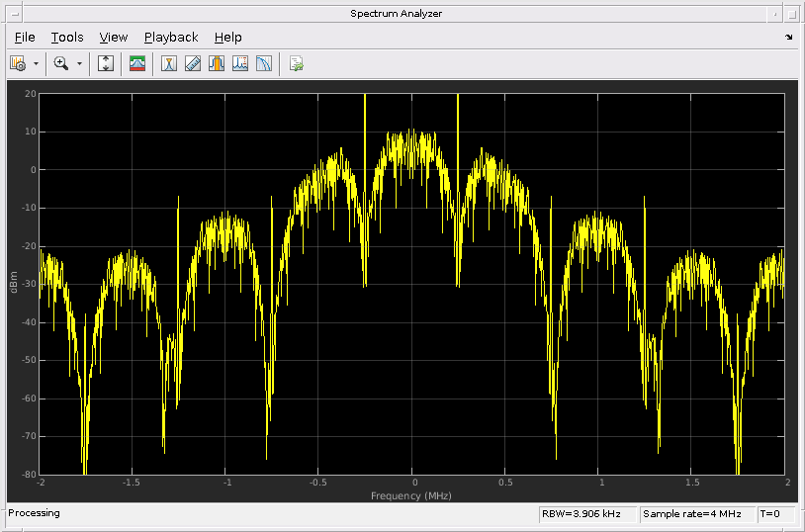Screen dimensions: 805x532
Task: Open the Help menu
Action: [227, 37]
